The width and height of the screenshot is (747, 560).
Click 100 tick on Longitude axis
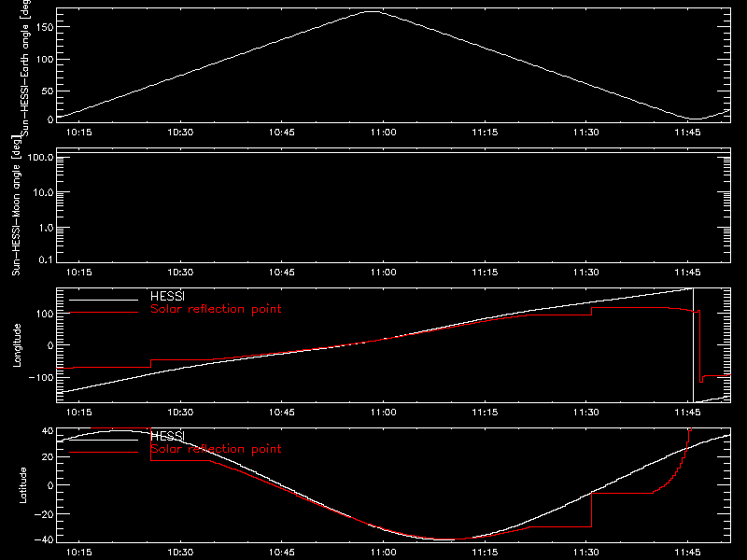45,314
